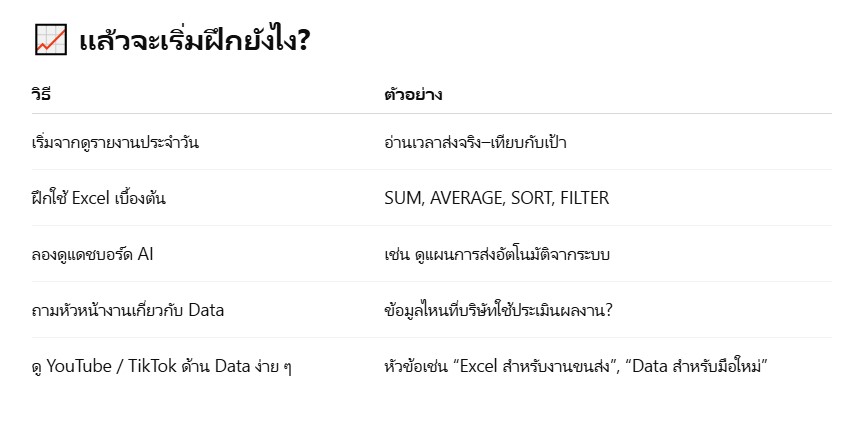This screenshot has width=847, height=447.
Task: Select the column header ตัวอย่าง
Action: 413,94
